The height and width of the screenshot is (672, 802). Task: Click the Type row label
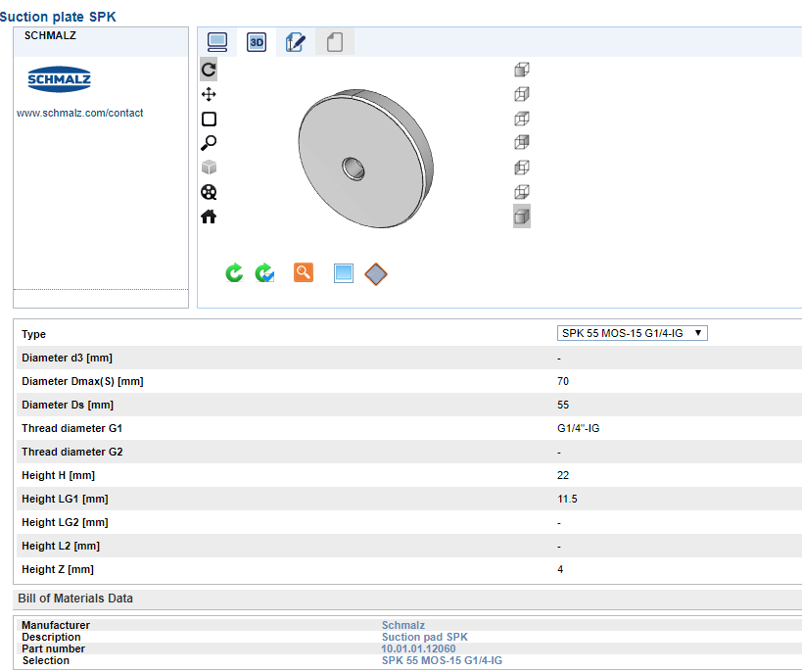click(33, 334)
